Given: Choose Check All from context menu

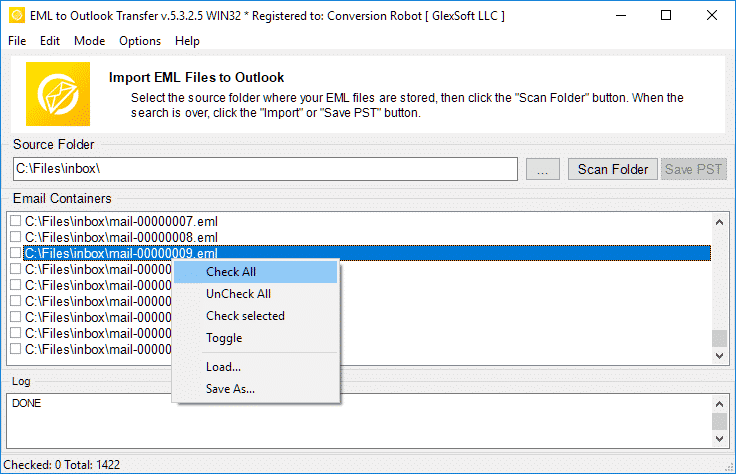Looking at the screenshot, I should click(x=255, y=272).
